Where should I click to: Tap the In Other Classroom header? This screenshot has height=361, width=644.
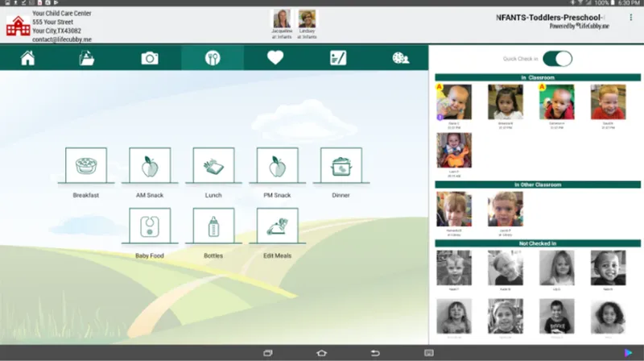coord(538,185)
